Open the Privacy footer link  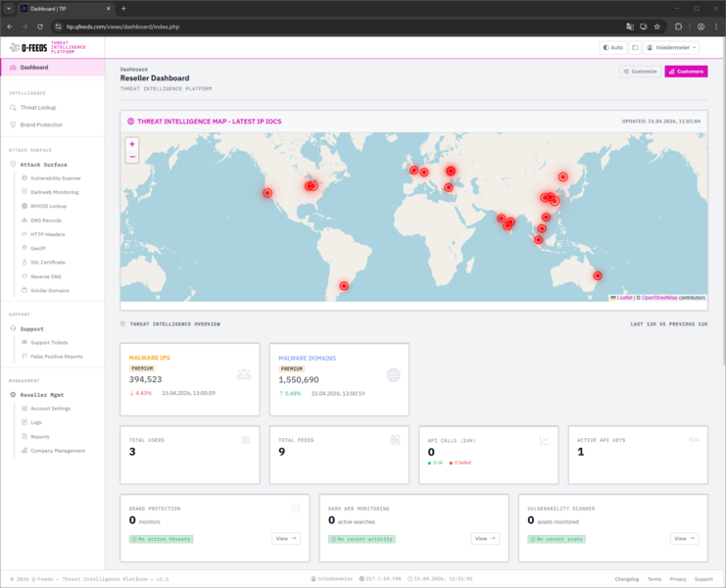678,579
